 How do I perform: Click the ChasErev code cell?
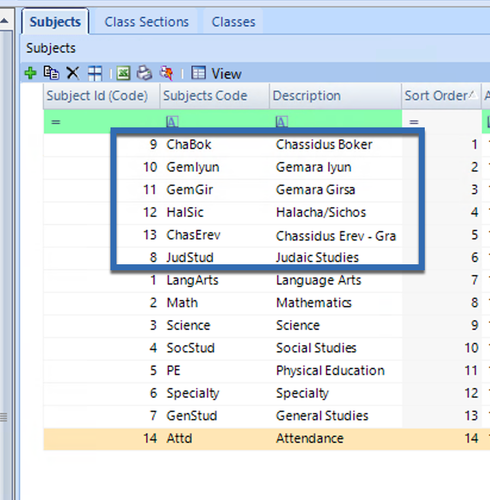pos(214,235)
